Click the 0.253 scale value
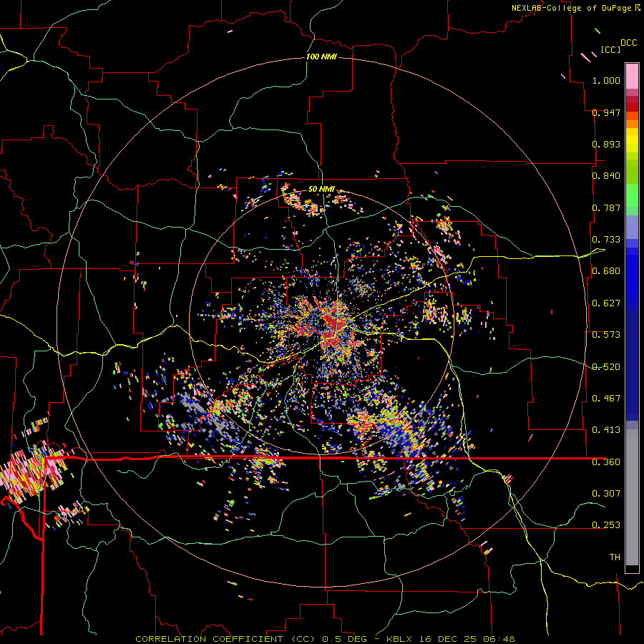This screenshot has width=644, height=644. click(606, 525)
